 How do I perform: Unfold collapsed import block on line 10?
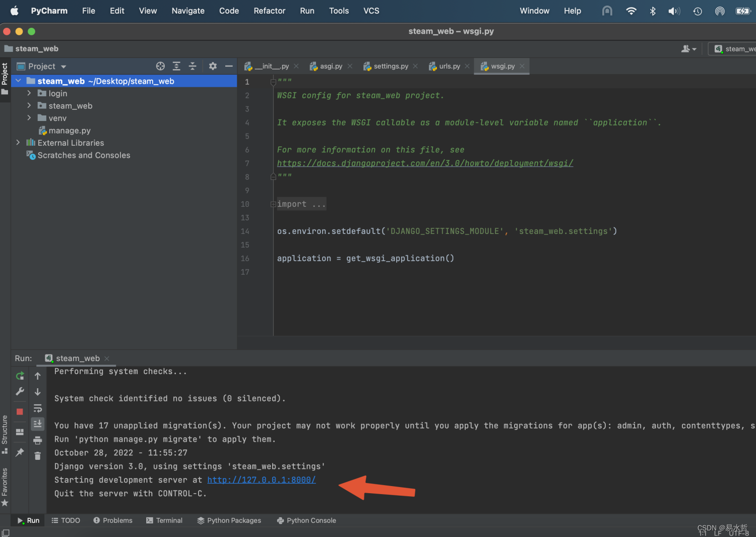[273, 204]
